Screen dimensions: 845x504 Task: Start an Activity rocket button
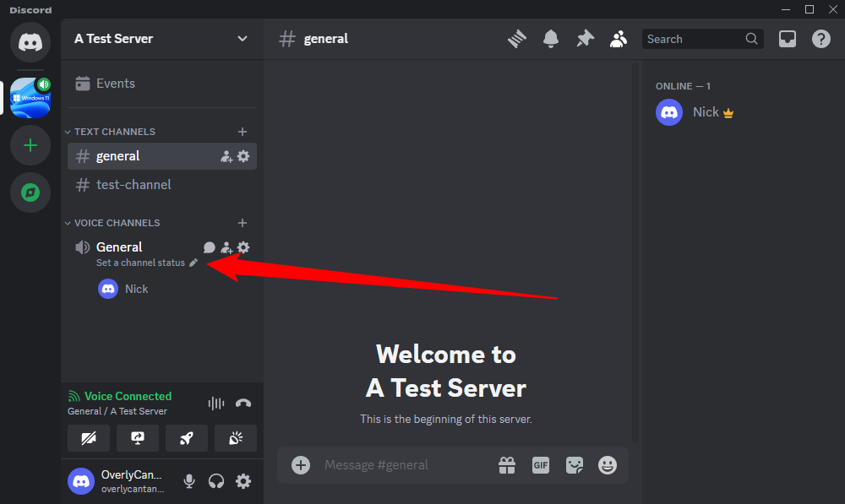(x=187, y=438)
